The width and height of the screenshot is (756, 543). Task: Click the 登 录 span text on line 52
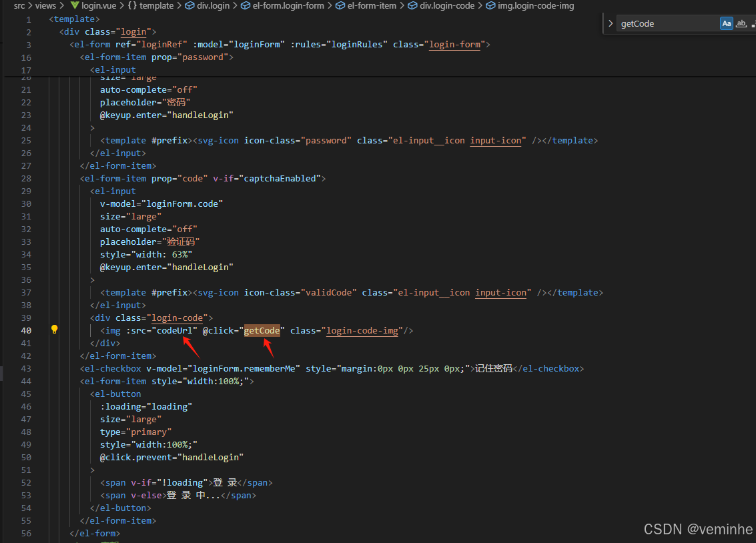pyautogui.click(x=225, y=483)
